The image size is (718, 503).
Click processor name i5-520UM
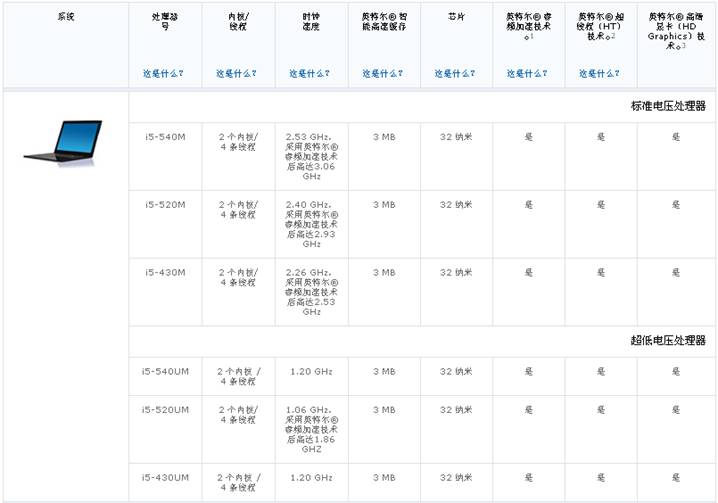[x=165, y=410]
